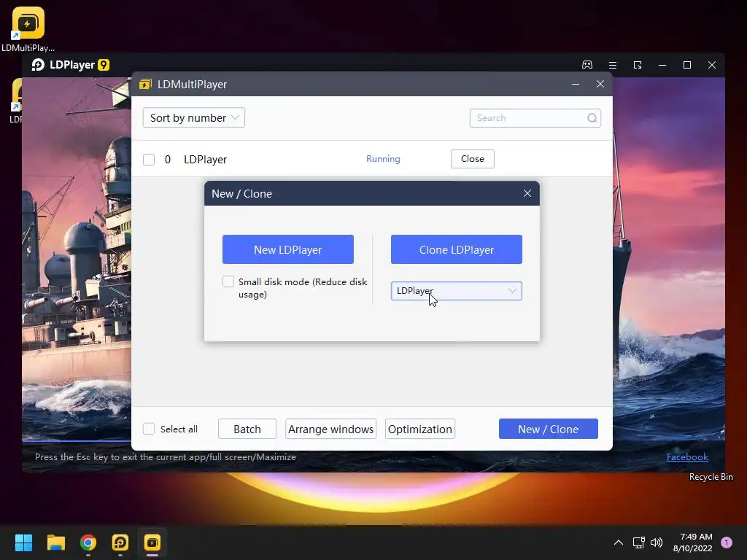Screen dimensions: 747x560
Task: Click the Recycle Bin desktop label
Action: (711, 477)
